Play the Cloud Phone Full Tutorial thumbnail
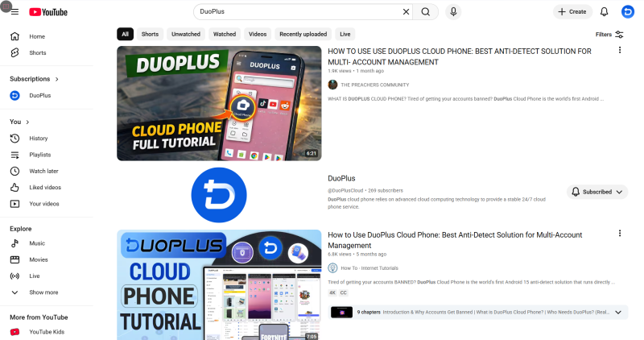The image size is (644, 340). point(219,103)
